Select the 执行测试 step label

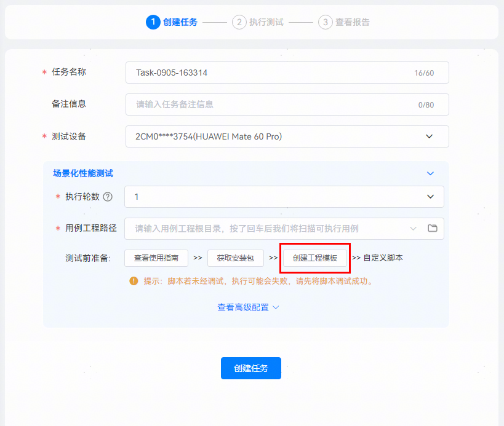click(x=266, y=22)
